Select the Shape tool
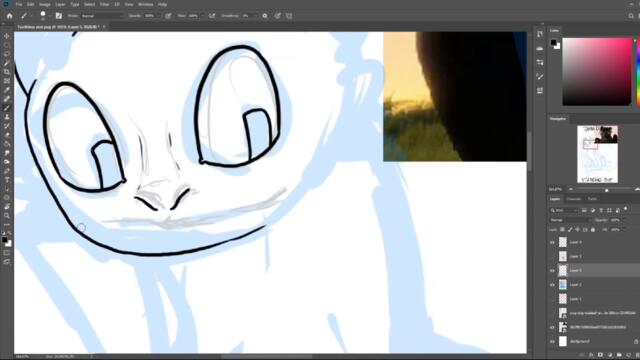The height and width of the screenshot is (360, 640). coord(7,198)
